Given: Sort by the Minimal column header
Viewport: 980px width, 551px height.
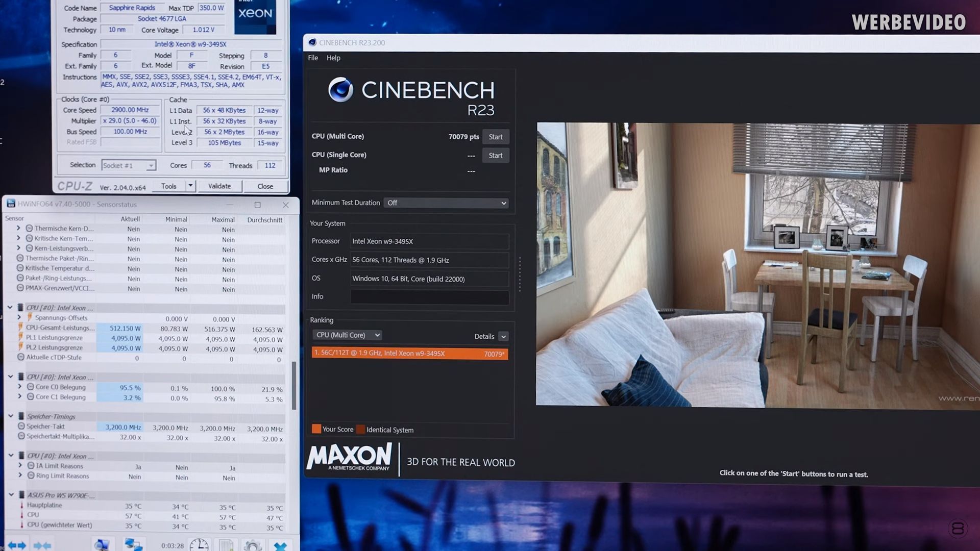Looking at the screenshot, I should pos(176,219).
